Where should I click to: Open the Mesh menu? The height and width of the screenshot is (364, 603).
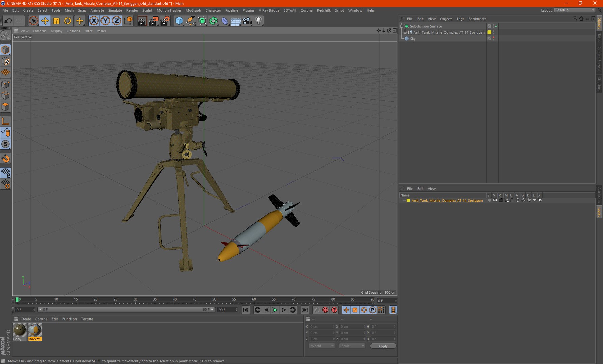coord(69,10)
